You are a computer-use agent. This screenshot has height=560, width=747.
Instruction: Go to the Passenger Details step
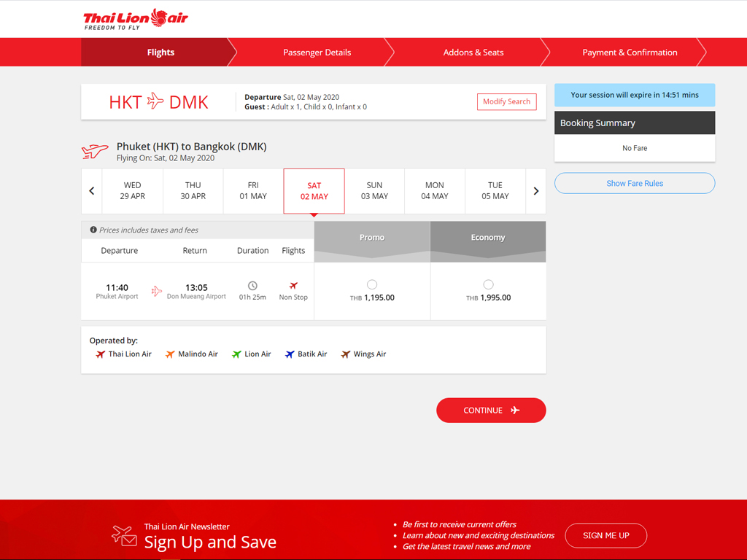click(317, 52)
